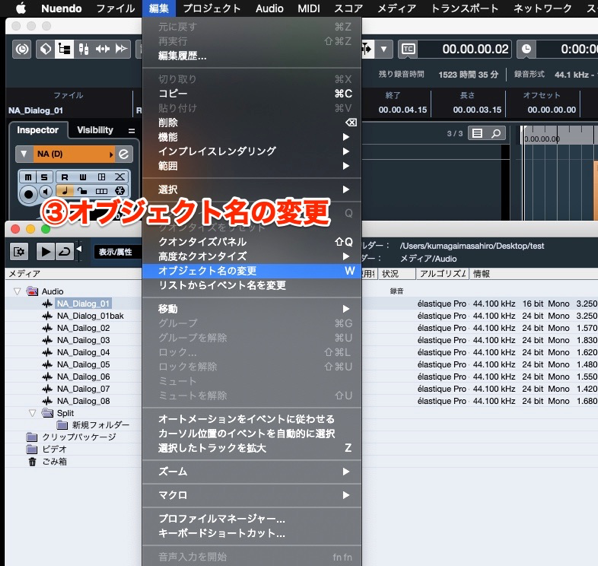This screenshot has height=566, width=598.
Task: Click the timecode TC display icon
Action: [408, 49]
